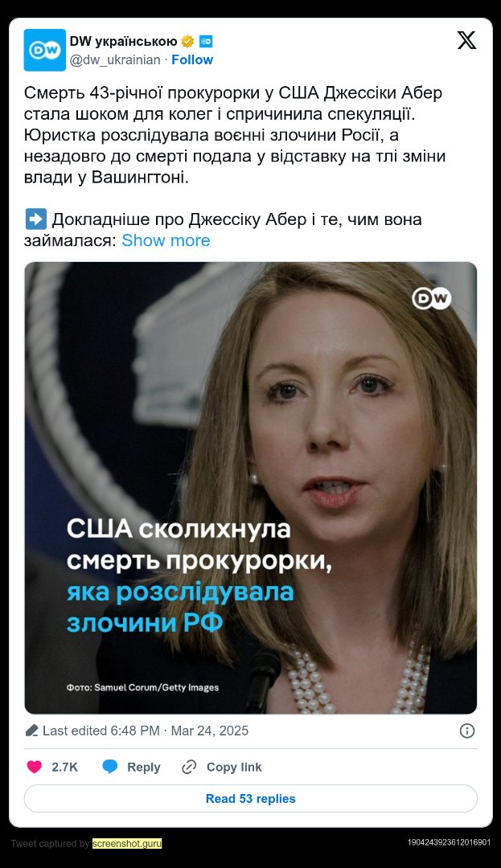Click the DW affiliation badge icon
The width and height of the screenshot is (501, 868).
coord(206,42)
